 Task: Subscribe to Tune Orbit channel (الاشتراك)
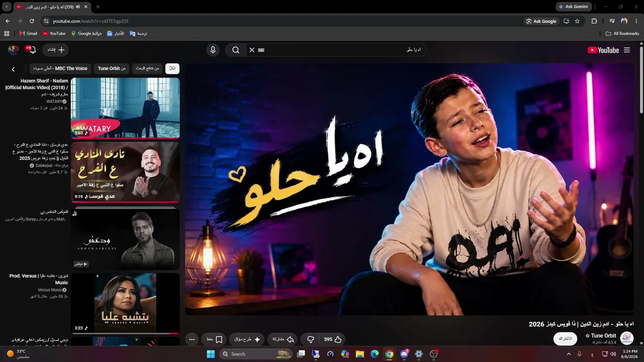(565, 338)
